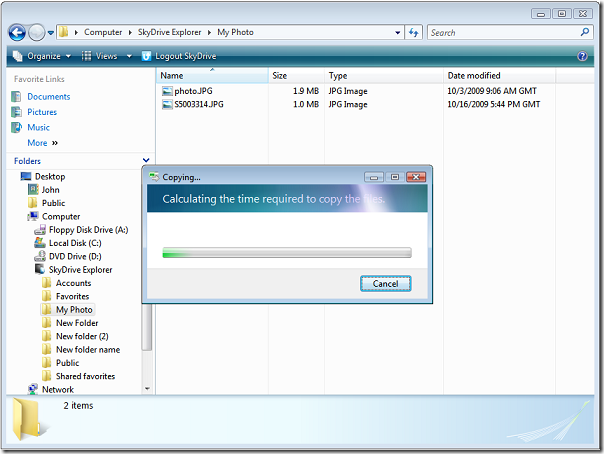This screenshot has width=604, height=454.
Task: Click the copy progress bar
Action: [x=287, y=253]
